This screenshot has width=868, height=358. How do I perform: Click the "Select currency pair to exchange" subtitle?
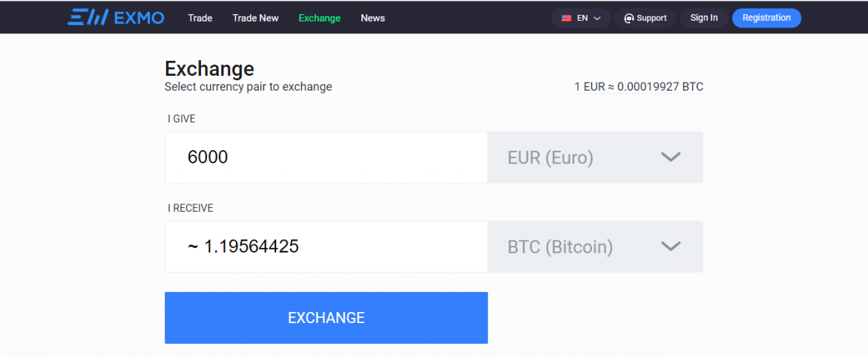(248, 87)
